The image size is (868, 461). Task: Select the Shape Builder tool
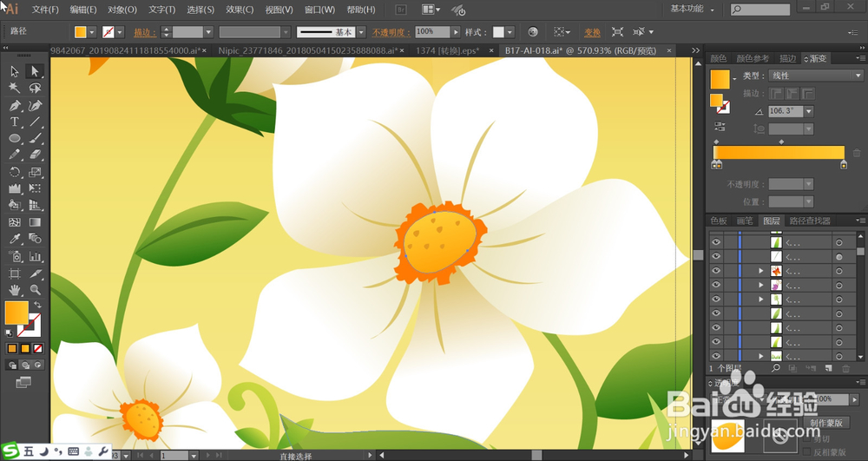pos(15,205)
